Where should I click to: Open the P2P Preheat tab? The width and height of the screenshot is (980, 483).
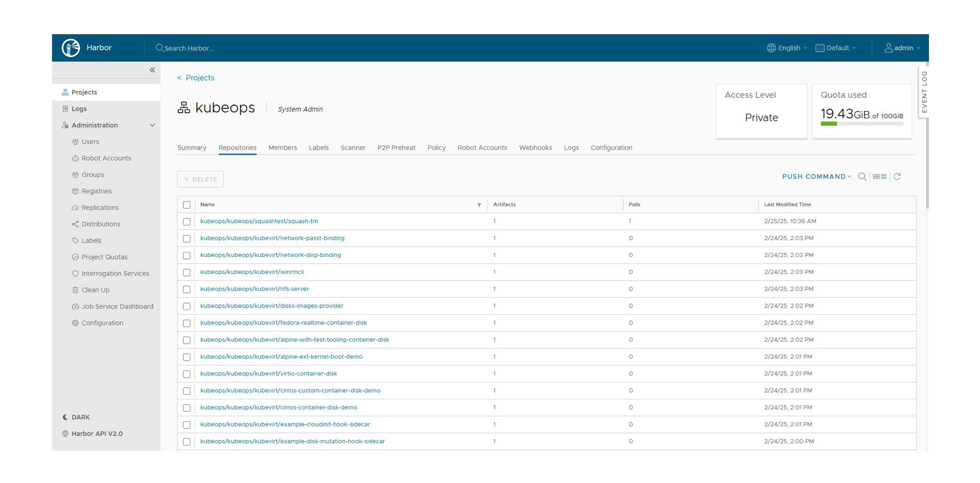397,148
